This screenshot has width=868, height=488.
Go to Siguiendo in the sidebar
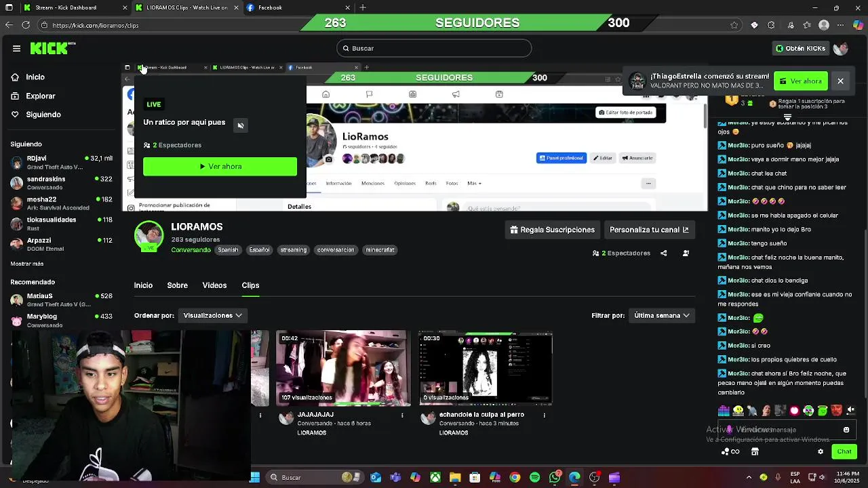coord(43,115)
